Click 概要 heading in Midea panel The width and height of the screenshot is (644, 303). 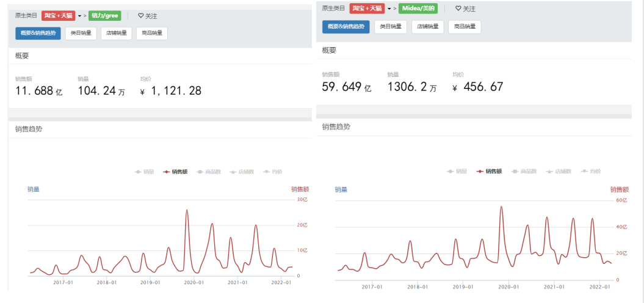click(x=329, y=51)
